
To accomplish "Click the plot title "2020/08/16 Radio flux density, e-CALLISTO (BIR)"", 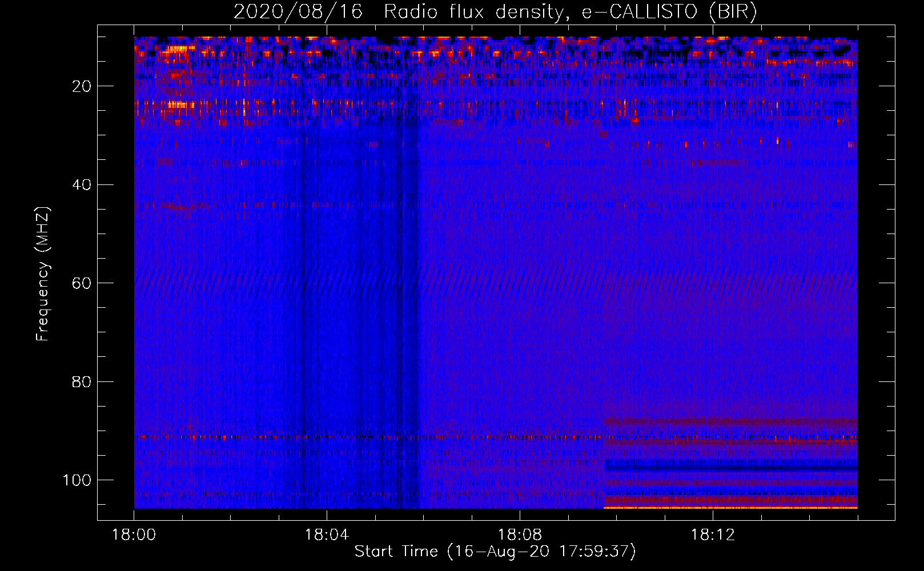I will (495, 12).
